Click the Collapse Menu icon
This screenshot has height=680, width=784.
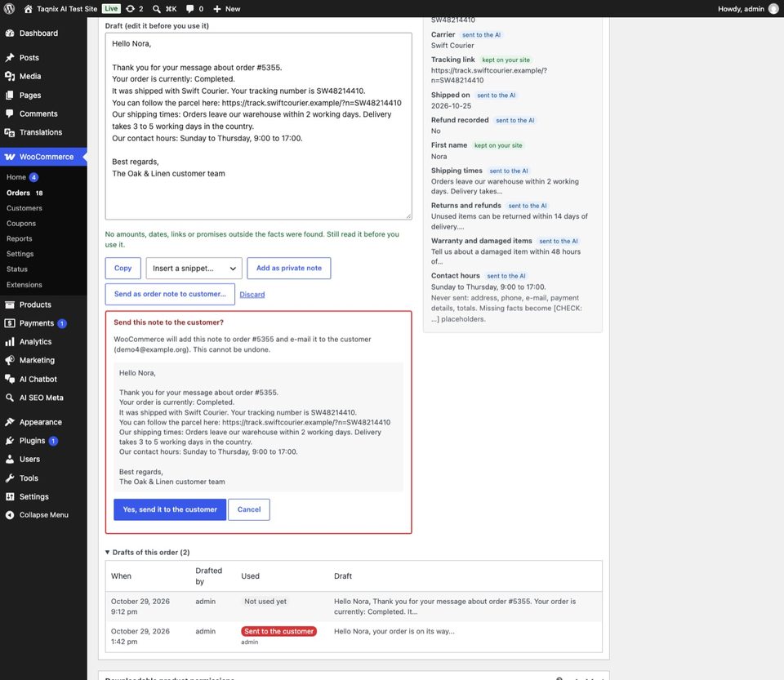pos(10,514)
